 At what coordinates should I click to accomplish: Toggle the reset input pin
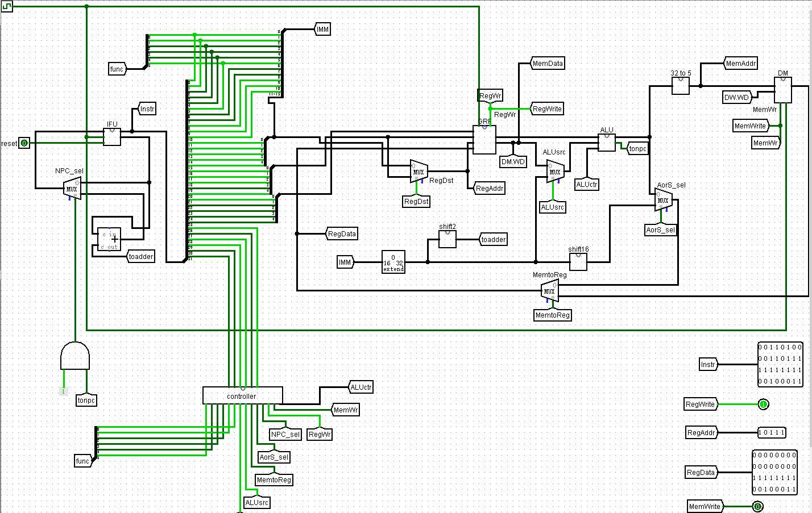pos(24,143)
